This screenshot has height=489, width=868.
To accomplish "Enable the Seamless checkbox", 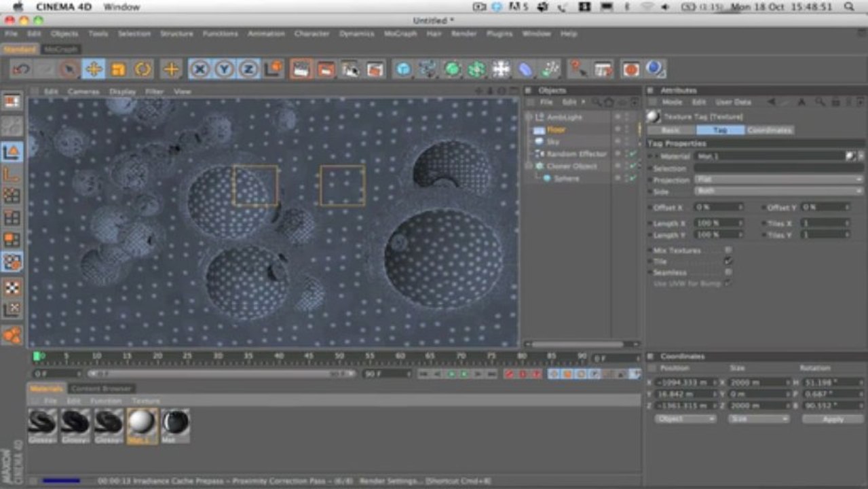I will click(x=728, y=272).
